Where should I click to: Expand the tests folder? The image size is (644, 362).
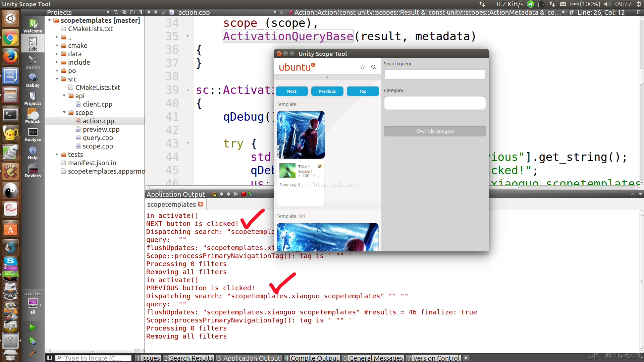click(x=57, y=155)
